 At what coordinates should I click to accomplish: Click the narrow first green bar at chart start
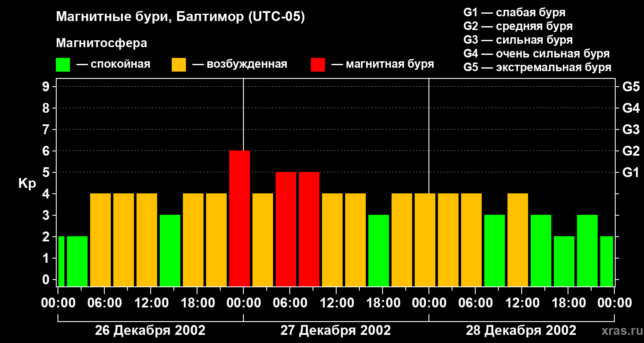(61, 261)
